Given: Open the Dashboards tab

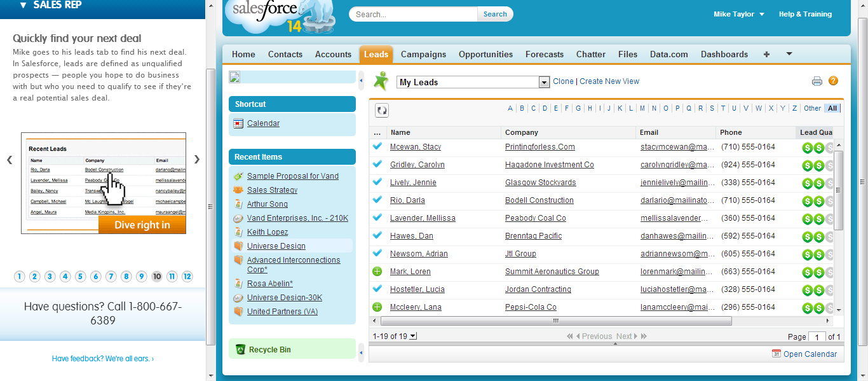Looking at the screenshot, I should [x=724, y=54].
